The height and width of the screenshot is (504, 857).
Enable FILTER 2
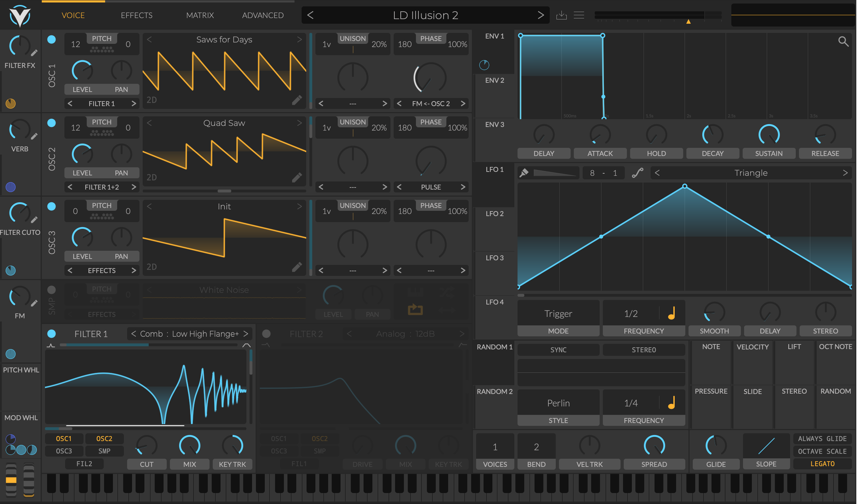coord(267,334)
